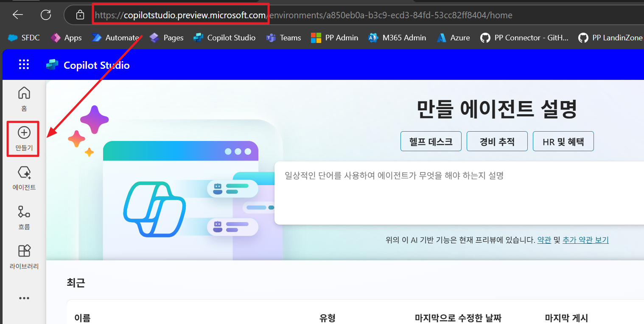Open the M365 Admin bookmark

pos(397,38)
